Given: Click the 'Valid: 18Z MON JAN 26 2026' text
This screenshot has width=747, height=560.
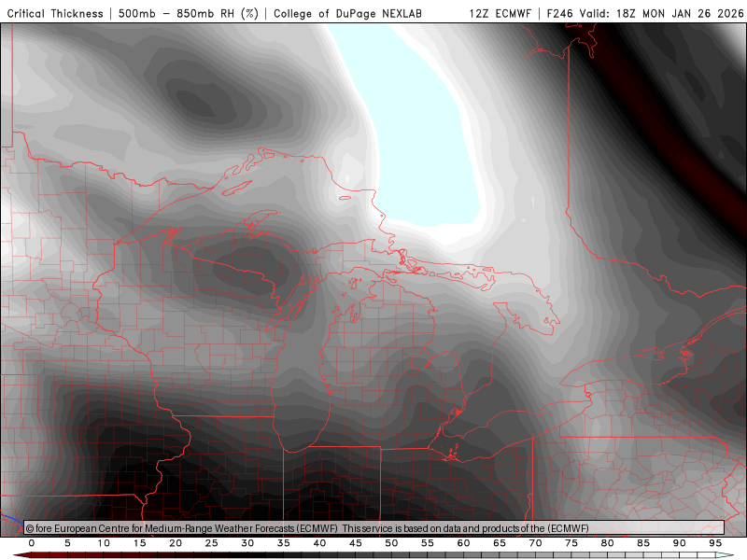Looking at the screenshot, I should point(662,13).
